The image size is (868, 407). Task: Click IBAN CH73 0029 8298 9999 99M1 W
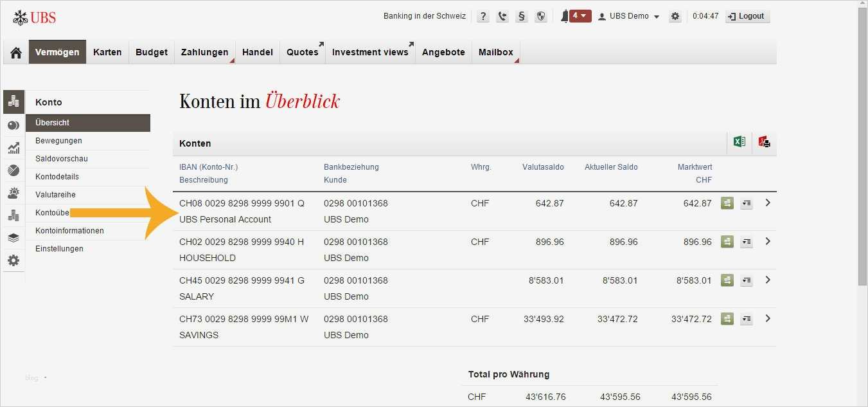pos(244,319)
